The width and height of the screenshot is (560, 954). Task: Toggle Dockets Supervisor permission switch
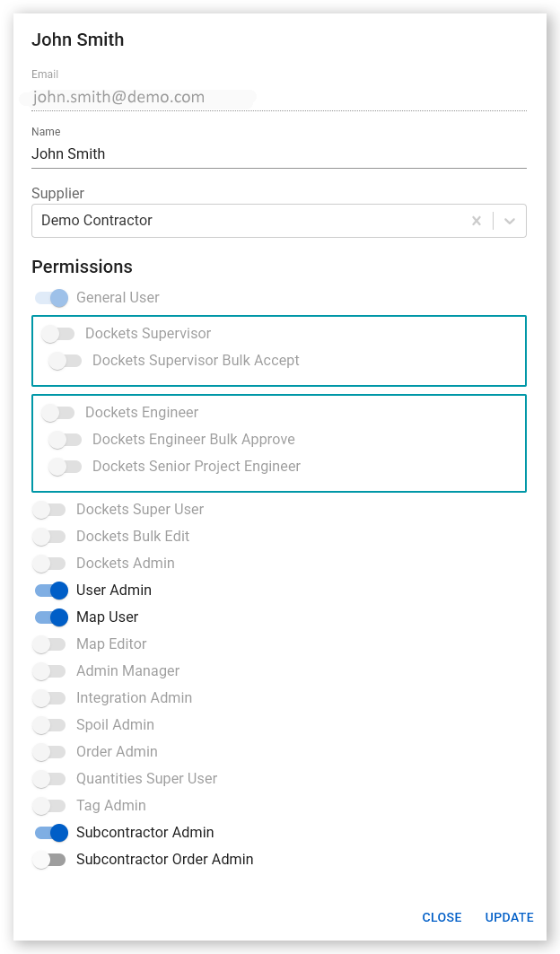pos(57,334)
